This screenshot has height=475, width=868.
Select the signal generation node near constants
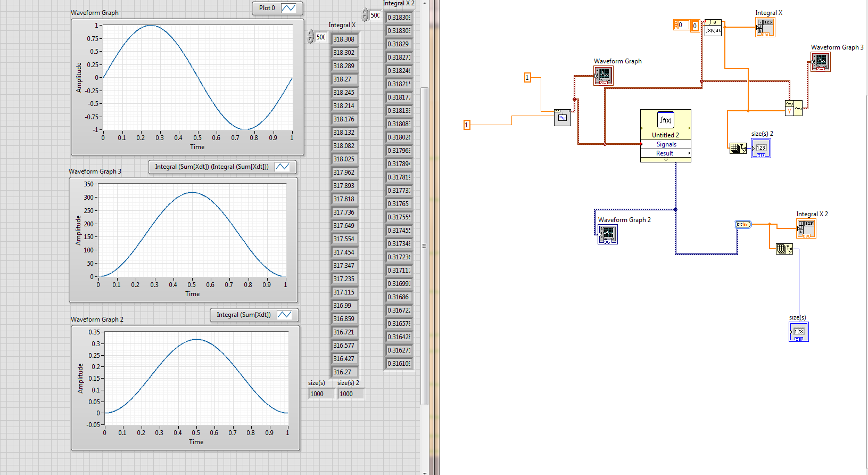(563, 118)
